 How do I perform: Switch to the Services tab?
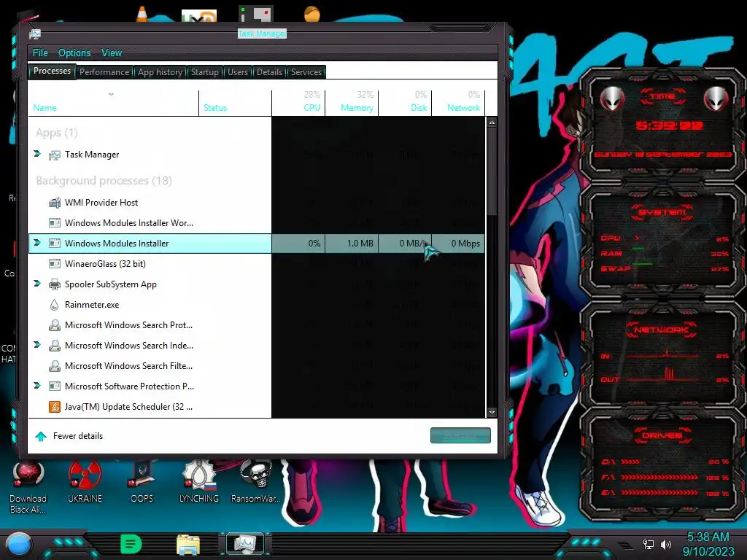coord(306,72)
